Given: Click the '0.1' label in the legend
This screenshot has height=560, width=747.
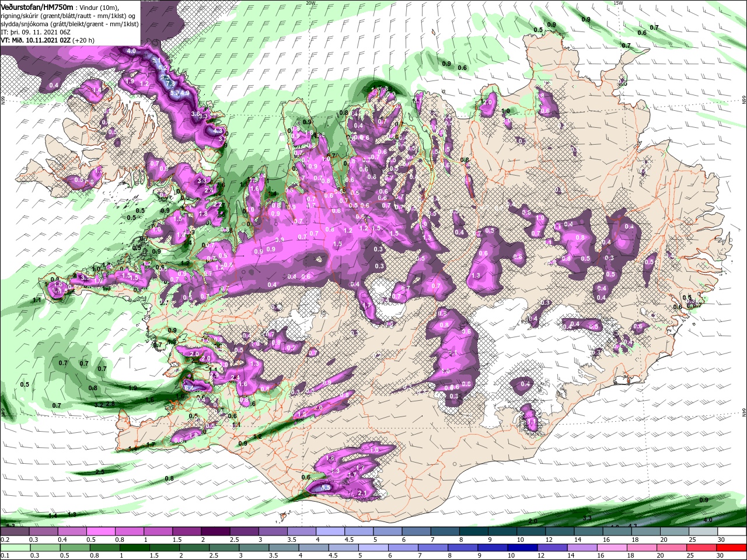Looking at the screenshot, I should (4, 556).
